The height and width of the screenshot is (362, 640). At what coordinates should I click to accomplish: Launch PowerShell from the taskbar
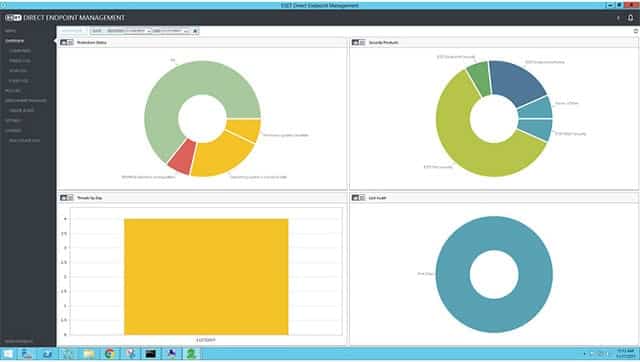(47, 354)
